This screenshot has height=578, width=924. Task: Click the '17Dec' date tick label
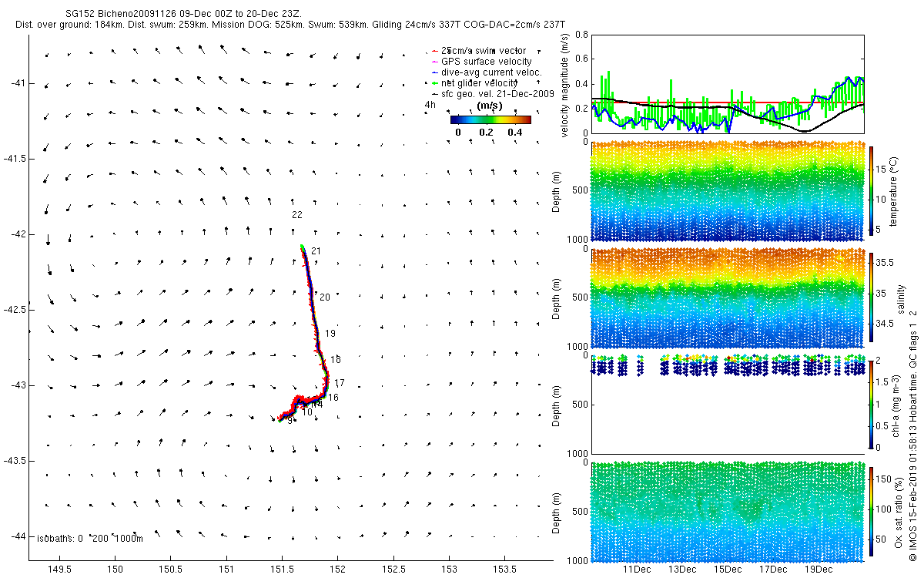(x=773, y=570)
